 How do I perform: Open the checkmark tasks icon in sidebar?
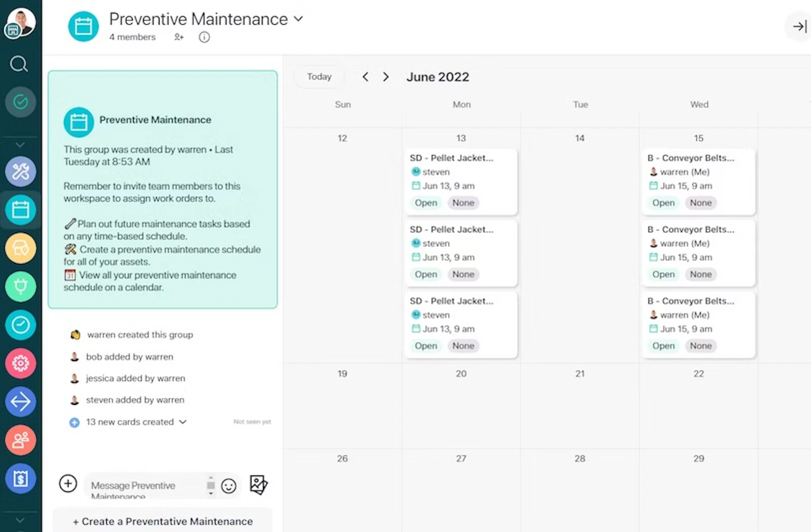click(x=21, y=101)
